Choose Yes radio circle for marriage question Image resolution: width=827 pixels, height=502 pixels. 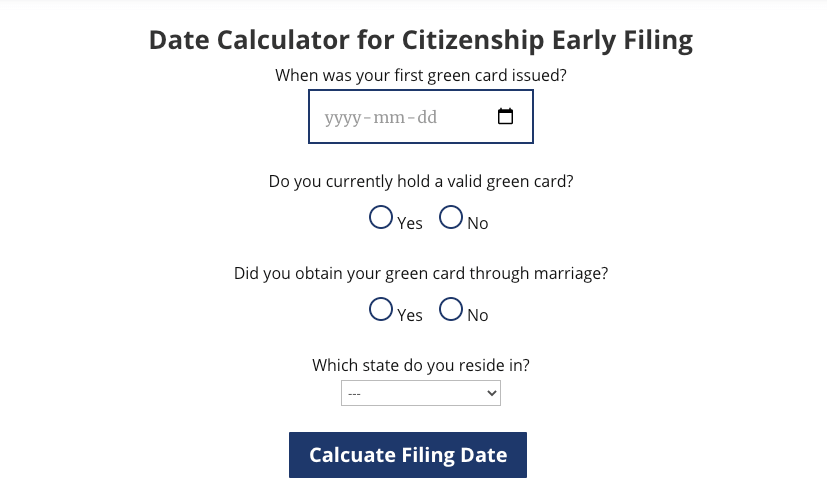tap(381, 310)
